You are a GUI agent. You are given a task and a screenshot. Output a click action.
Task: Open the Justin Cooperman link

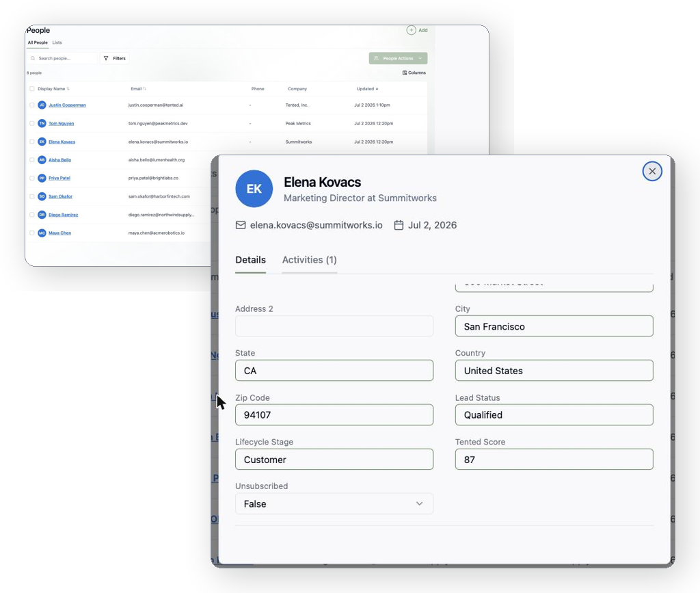coord(67,105)
